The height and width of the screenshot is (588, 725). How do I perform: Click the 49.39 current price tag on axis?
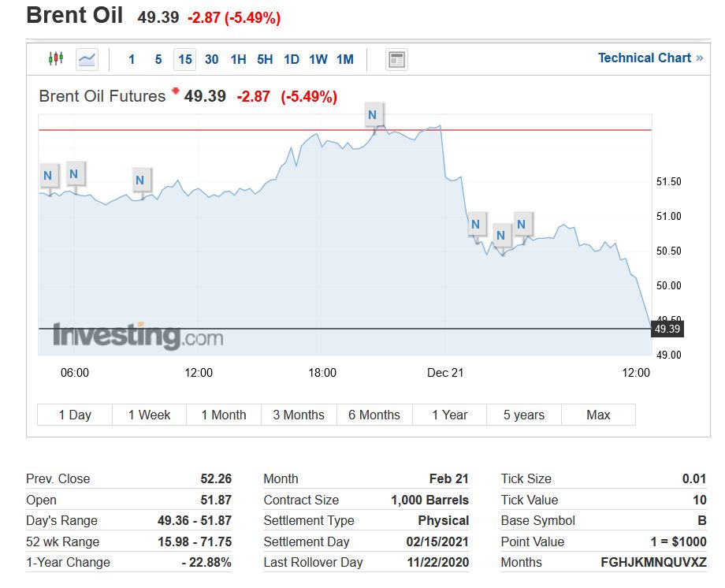[667, 329]
